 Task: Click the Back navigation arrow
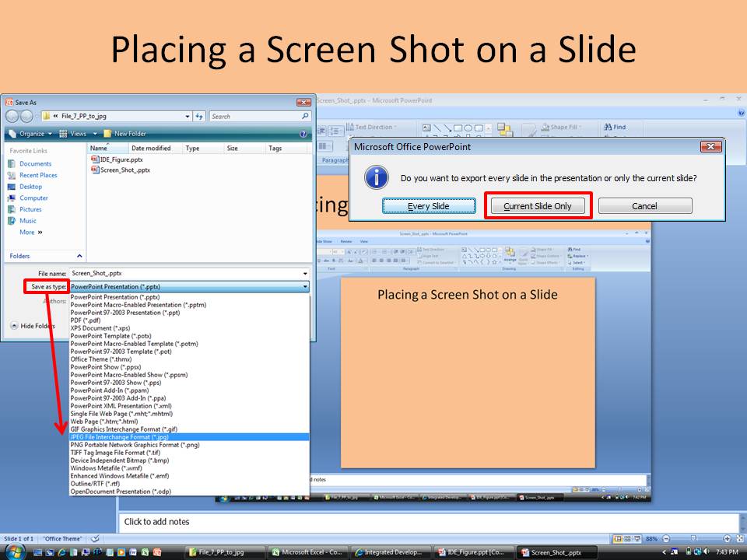(12, 116)
